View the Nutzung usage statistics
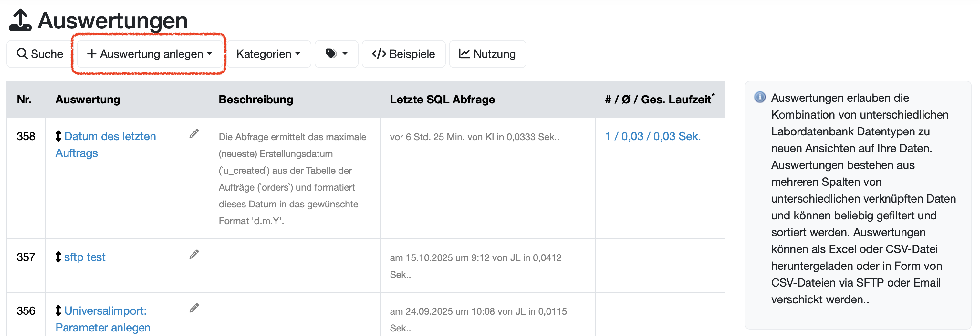 pyautogui.click(x=487, y=54)
